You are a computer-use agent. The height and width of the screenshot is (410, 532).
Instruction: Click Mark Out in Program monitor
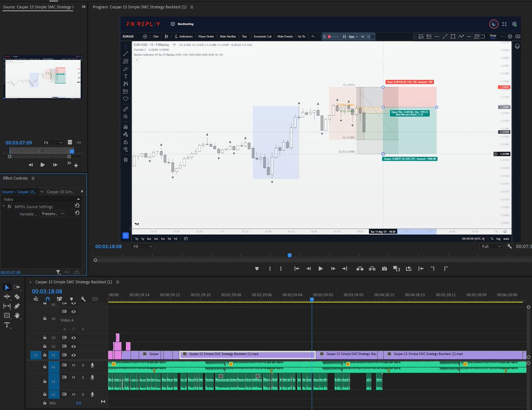pyautogui.click(x=281, y=269)
